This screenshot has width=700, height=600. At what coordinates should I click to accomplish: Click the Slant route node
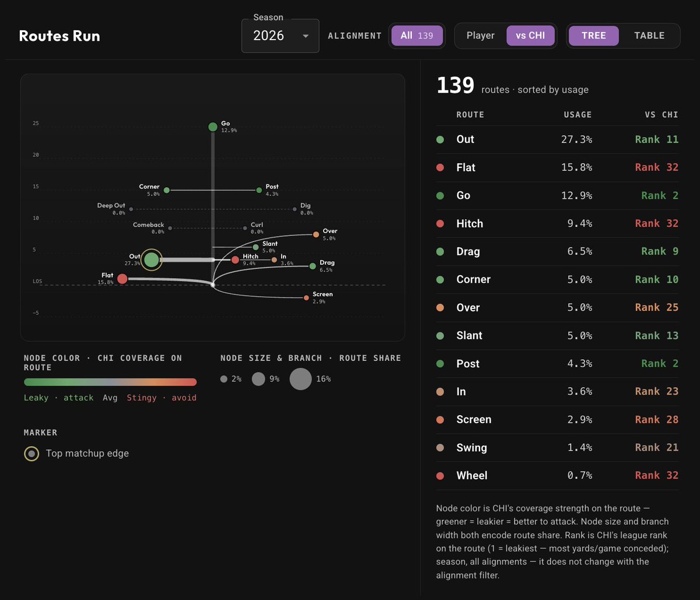point(256,247)
